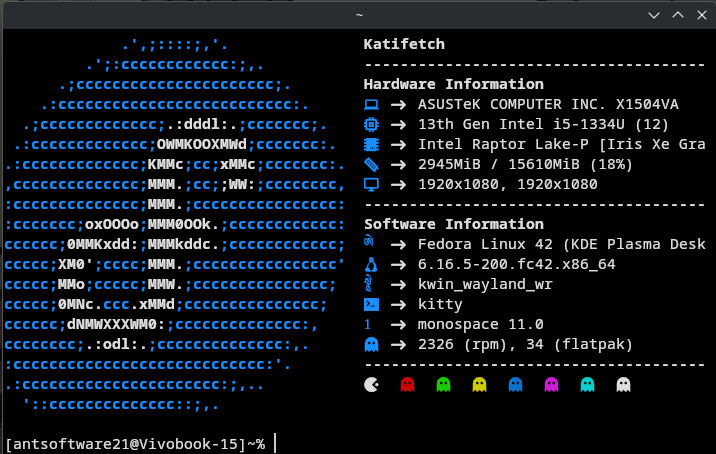Click the Hardware Information heading
The width and height of the screenshot is (716, 454).
coord(454,84)
